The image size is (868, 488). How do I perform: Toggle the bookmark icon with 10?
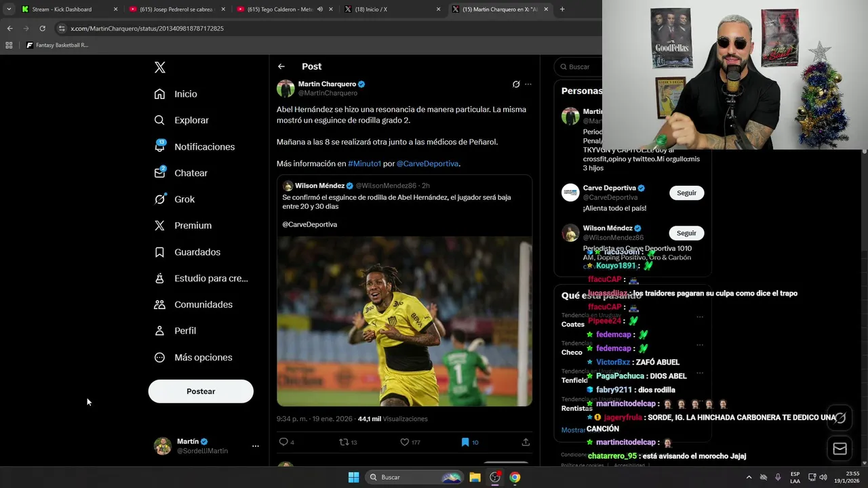465,442
